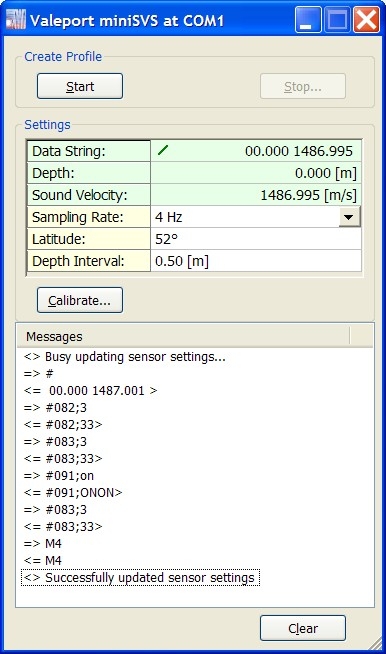This screenshot has height=654, width=386.
Task: Click the Depth value cell
Action: pyautogui.click(x=256, y=173)
